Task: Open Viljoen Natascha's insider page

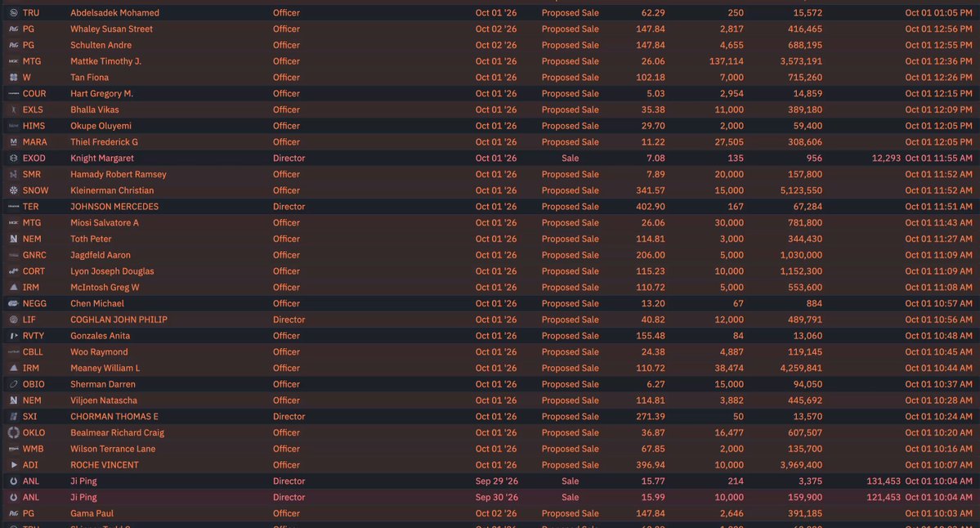Action: pyautogui.click(x=104, y=400)
